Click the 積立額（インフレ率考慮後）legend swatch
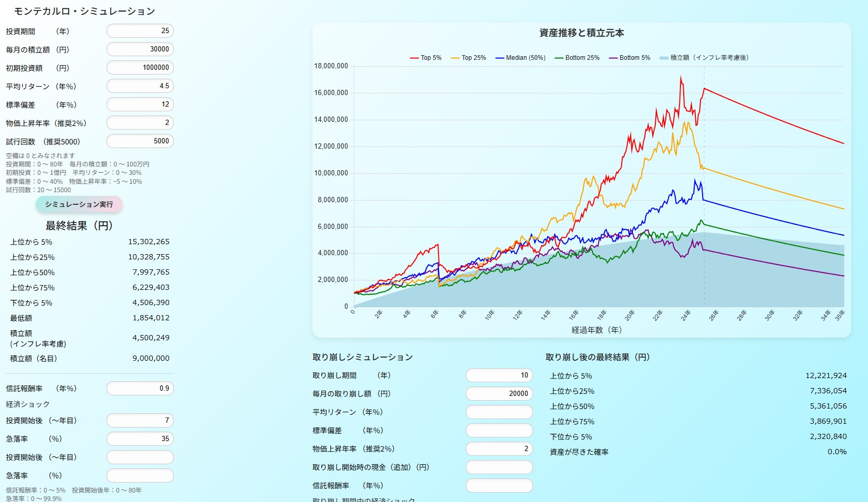This screenshot has height=502, width=868. coord(664,58)
